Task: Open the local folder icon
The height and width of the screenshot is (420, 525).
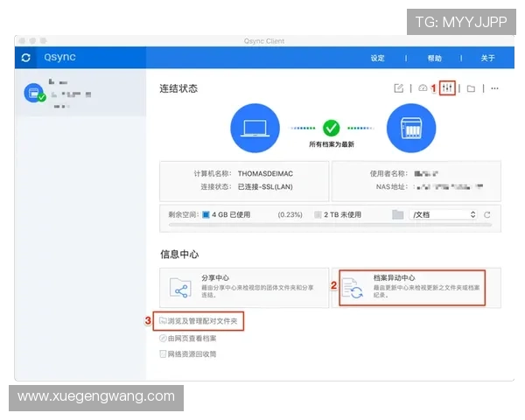Action: [471, 88]
